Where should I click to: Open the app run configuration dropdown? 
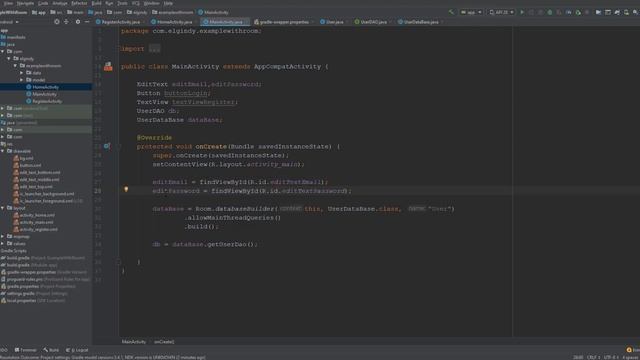(471, 12)
